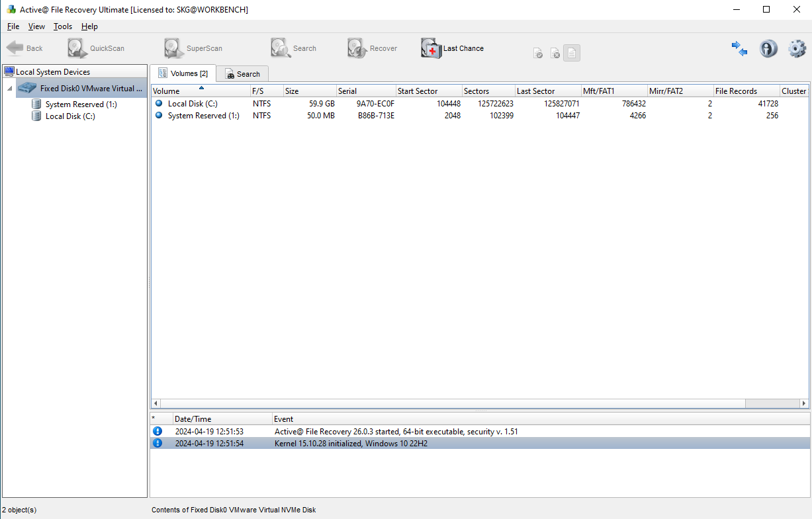Image resolution: width=812 pixels, height=519 pixels.
Task: Open the View menu
Action: click(x=36, y=26)
